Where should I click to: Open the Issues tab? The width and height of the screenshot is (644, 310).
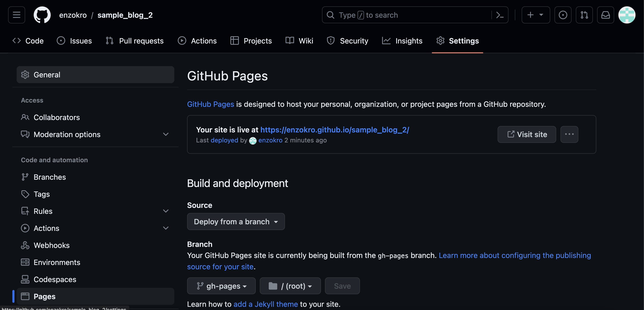[74, 41]
